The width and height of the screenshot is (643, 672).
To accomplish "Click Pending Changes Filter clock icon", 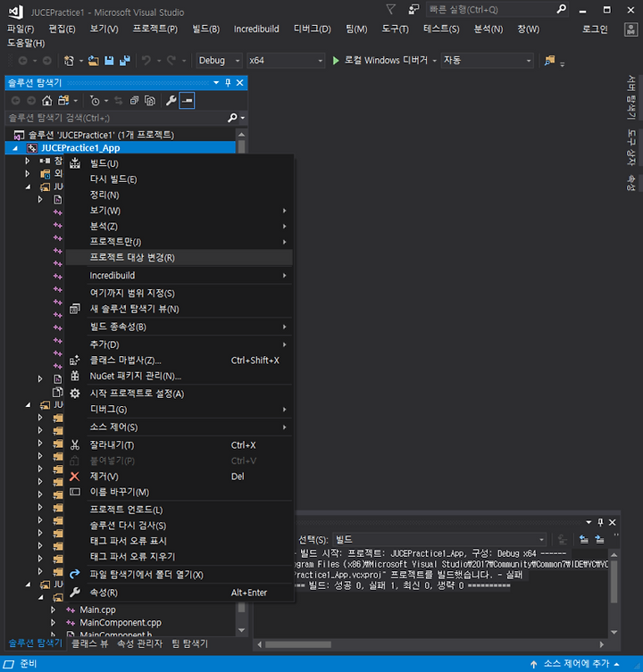I will 95,101.
